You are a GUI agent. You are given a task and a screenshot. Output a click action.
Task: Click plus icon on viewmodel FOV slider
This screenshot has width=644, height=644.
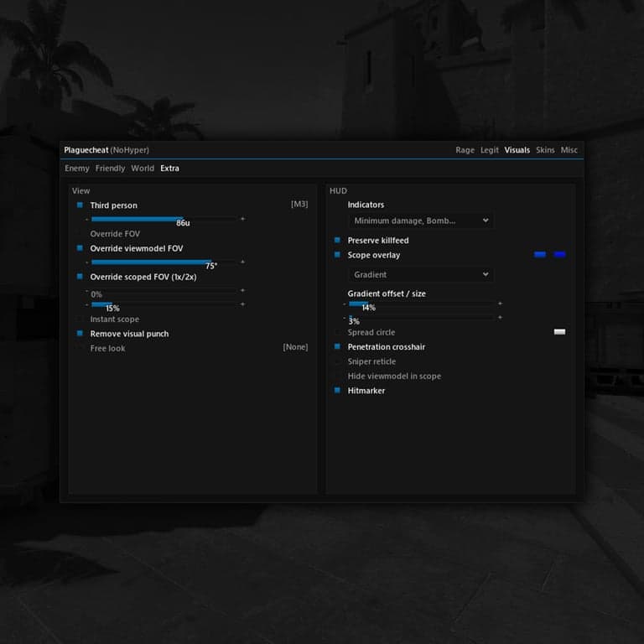click(242, 262)
